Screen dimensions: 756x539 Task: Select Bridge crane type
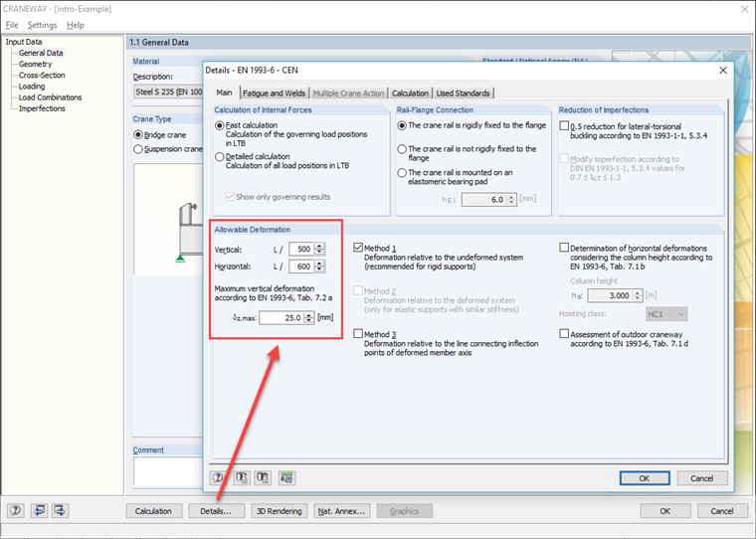pyautogui.click(x=138, y=135)
